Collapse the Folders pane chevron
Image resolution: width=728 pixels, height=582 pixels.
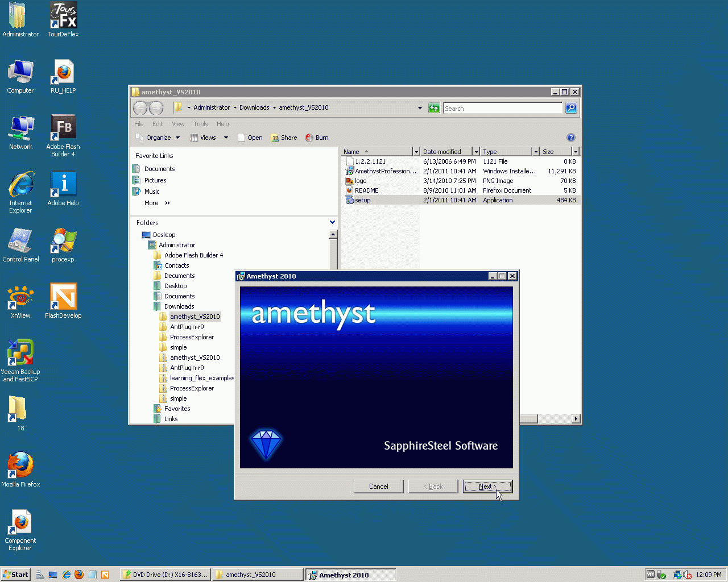[x=332, y=222]
